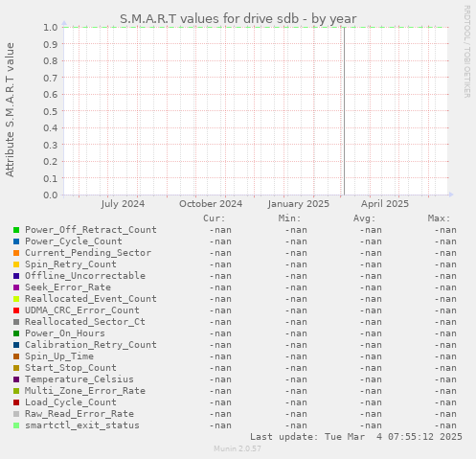Select the Calibration_Retry_Count legend label

(x=91, y=345)
